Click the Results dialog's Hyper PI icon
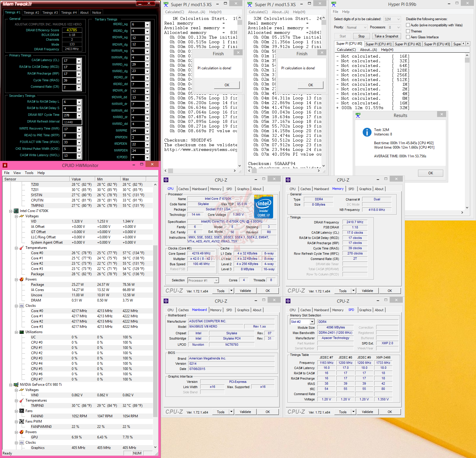This screenshot has height=458, width=476. coord(358,115)
